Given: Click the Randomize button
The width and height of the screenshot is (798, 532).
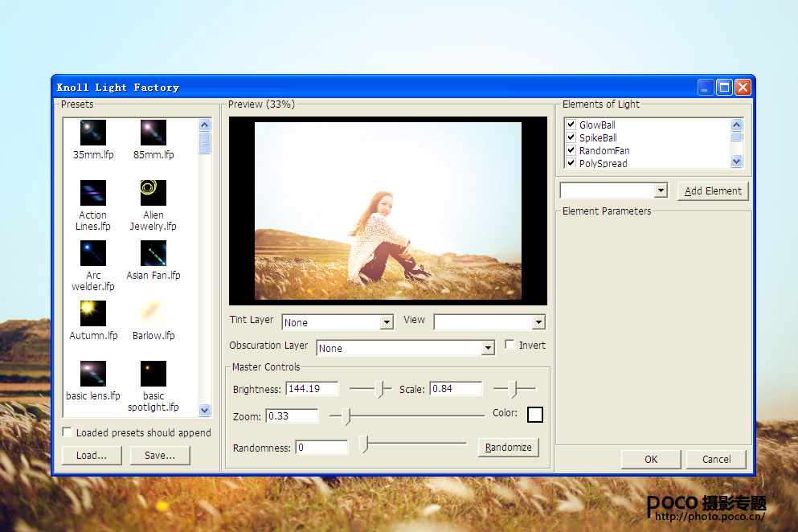Looking at the screenshot, I should 509,447.
